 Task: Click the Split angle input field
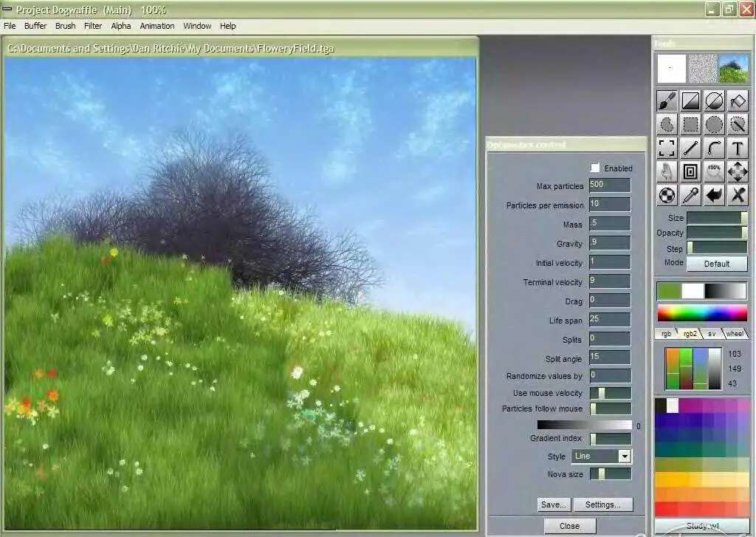[610, 358]
